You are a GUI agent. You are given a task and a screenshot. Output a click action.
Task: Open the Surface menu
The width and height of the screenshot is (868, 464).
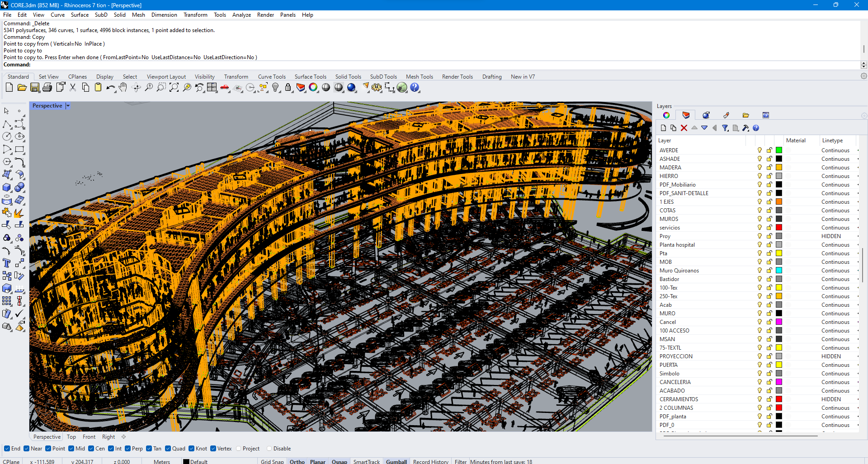pos(80,15)
